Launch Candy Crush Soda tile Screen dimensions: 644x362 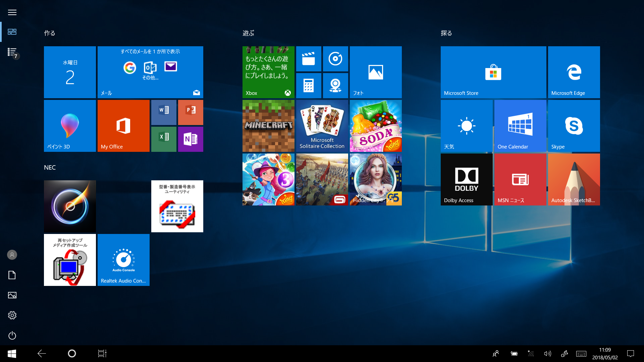pos(376,126)
